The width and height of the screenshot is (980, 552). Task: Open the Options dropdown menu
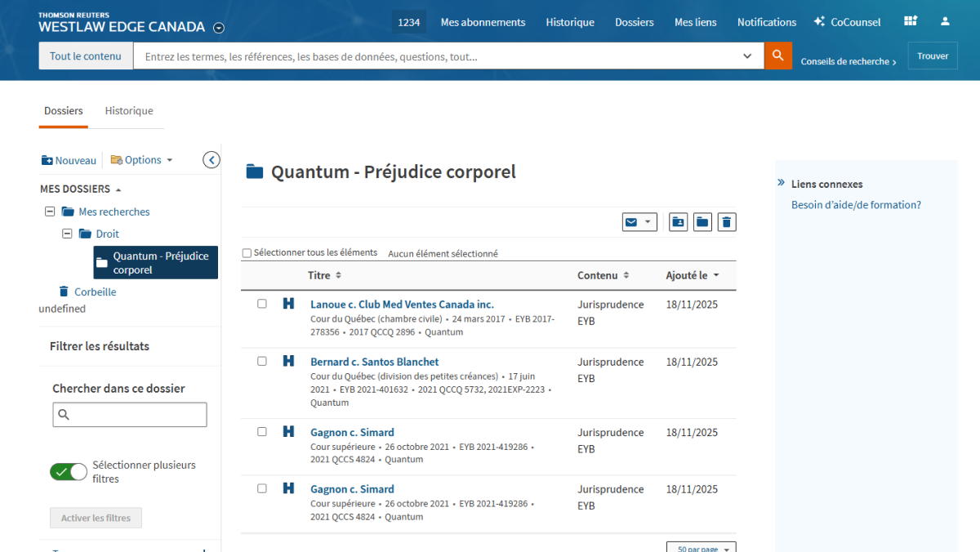(142, 160)
